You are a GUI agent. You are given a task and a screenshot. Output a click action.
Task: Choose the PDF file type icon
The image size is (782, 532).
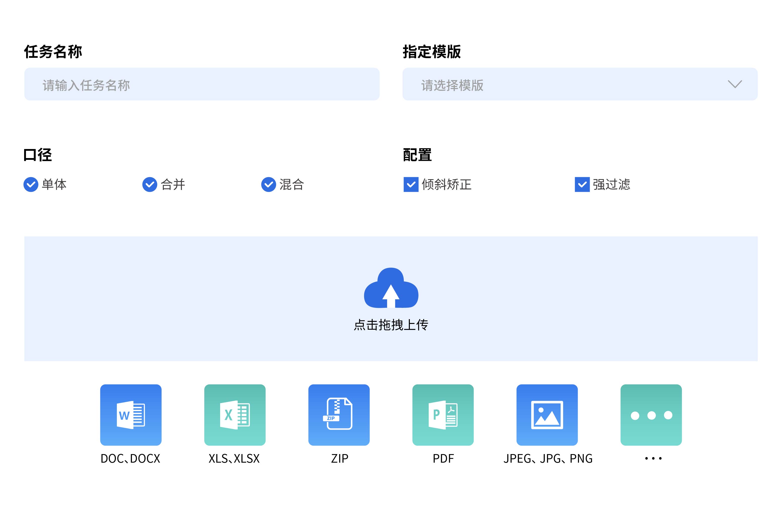coord(443,415)
